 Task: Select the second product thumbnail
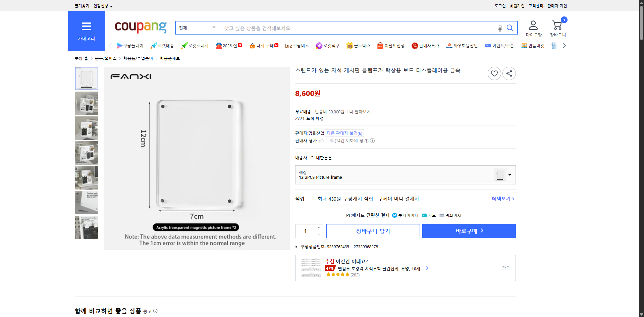86,103
